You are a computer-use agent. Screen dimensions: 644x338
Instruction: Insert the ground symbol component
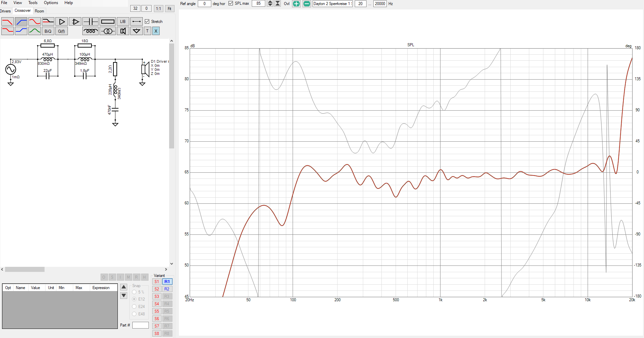[136, 31]
